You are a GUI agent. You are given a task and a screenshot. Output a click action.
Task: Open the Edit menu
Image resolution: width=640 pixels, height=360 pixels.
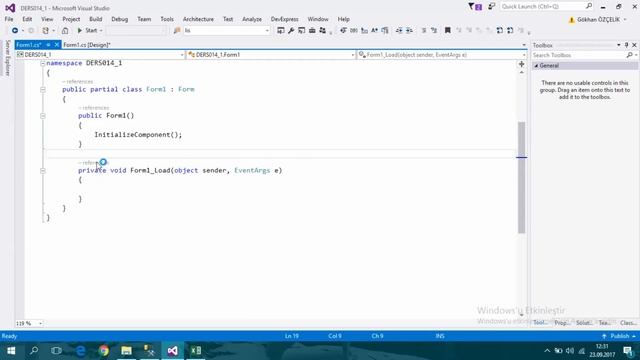click(x=27, y=19)
